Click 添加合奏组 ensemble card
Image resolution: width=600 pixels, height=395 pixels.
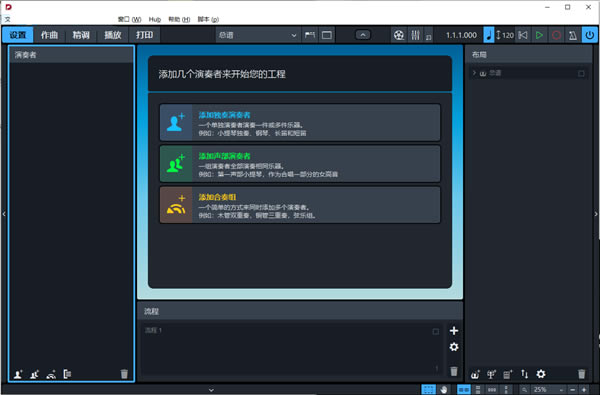(300, 205)
